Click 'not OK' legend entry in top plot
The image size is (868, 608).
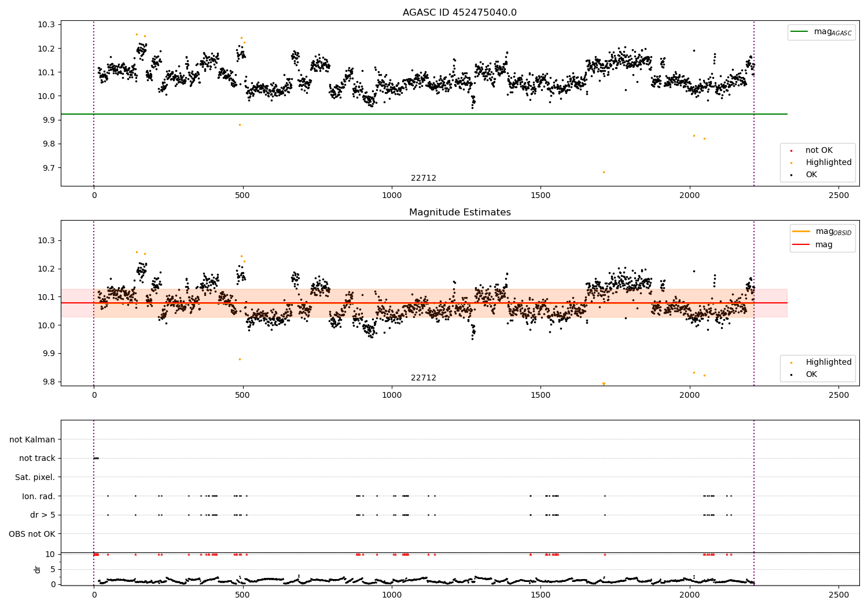819,151
